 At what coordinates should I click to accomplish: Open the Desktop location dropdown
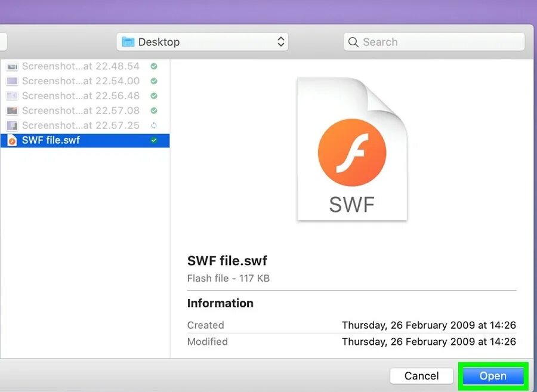point(202,42)
